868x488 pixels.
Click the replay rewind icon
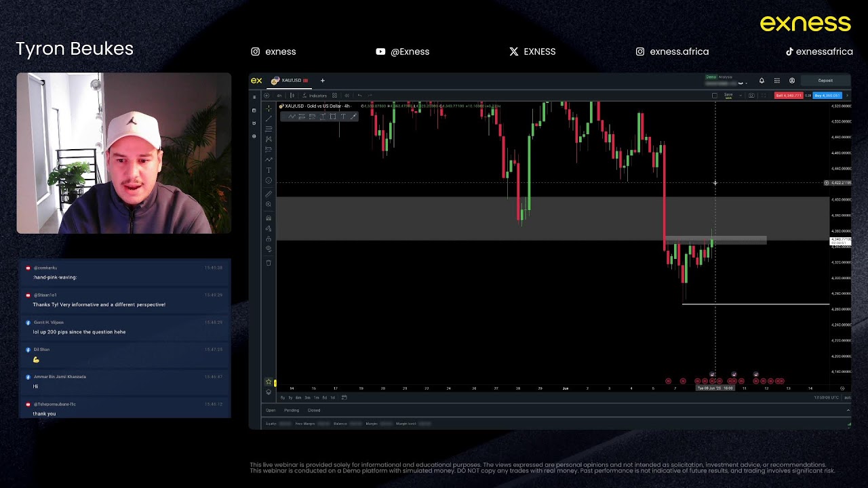coord(347,96)
